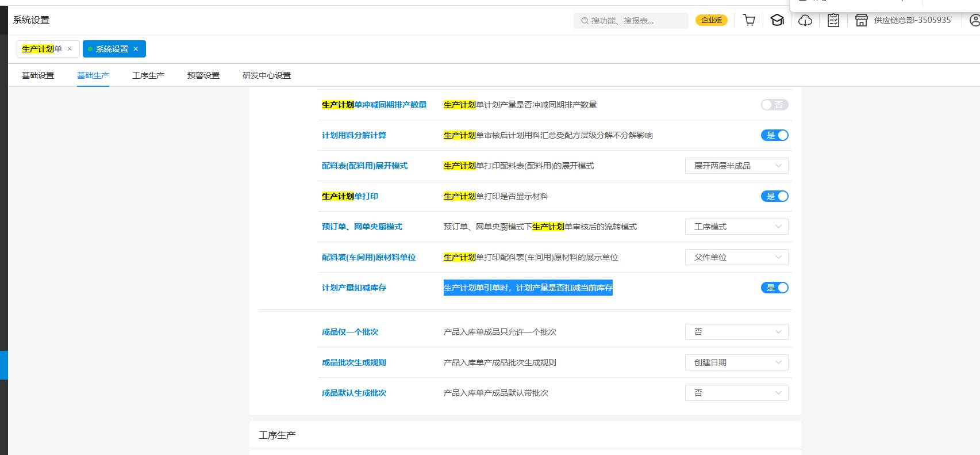Image resolution: width=980 pixels, height=455 pixels.
Task: Click description 生产计划单审核后计划用料汇总受配方层级分解不分解影响
Action: point(548,135)
